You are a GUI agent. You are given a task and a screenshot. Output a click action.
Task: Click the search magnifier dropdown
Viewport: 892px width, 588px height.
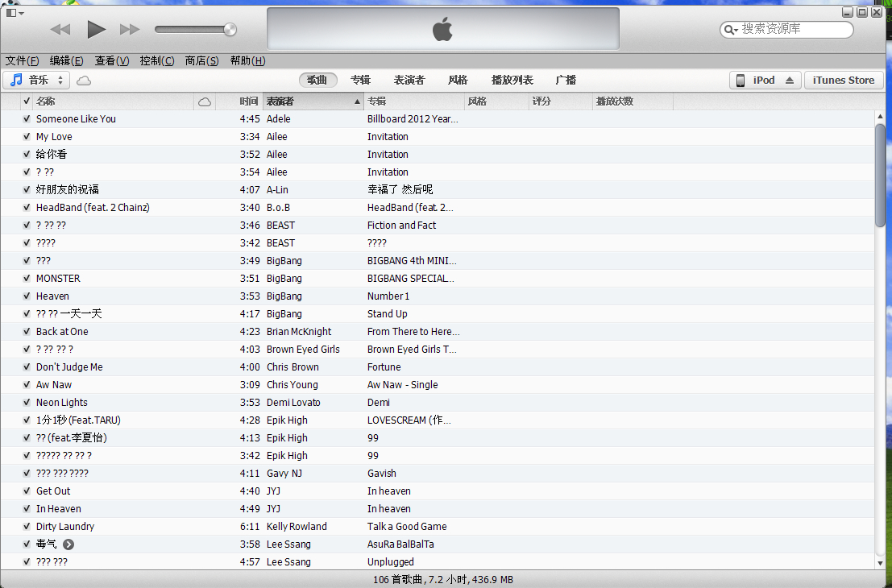(730, 30)
